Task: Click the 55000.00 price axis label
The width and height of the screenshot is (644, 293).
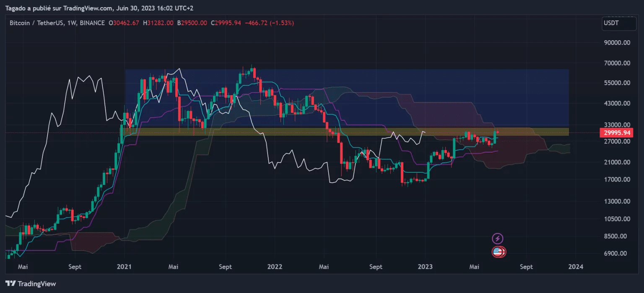Action: (617, 83)
